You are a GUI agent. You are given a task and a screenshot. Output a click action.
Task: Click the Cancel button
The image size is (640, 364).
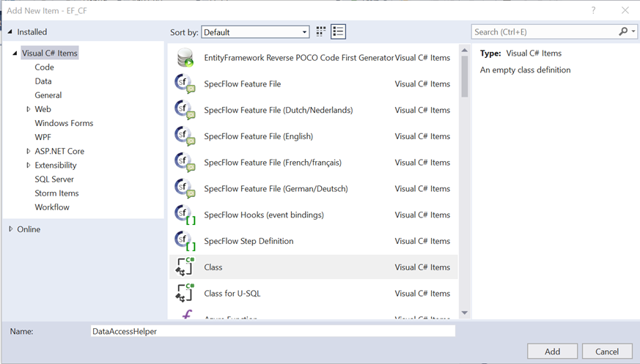[x=607, y=352]
